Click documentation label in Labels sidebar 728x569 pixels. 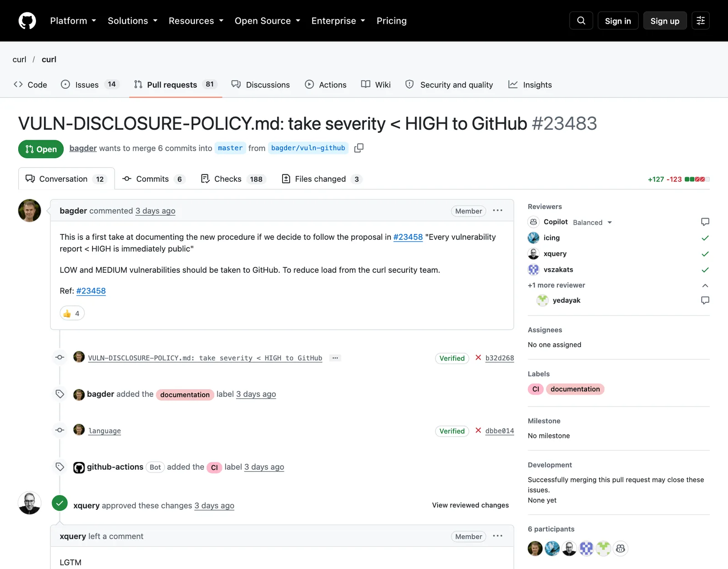575,389
